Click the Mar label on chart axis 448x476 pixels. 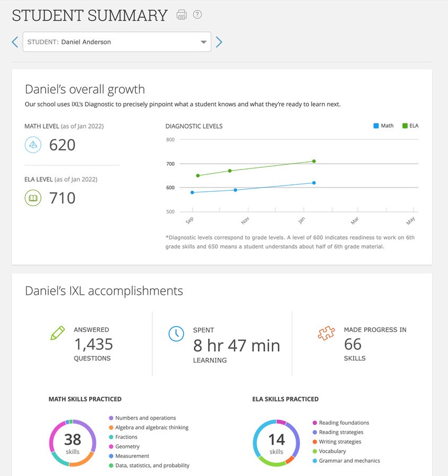355,220
